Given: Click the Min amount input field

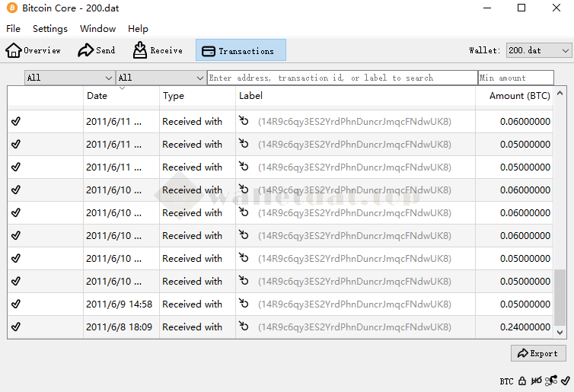Looking at the screenshot, I should (x=515, y=78).
